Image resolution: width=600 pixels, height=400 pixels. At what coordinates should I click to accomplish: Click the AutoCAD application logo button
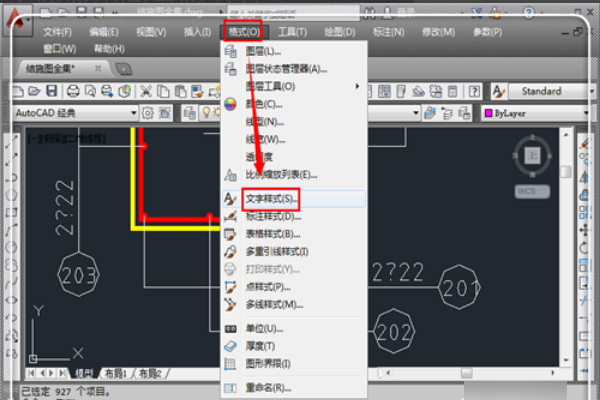click(16, 22)
